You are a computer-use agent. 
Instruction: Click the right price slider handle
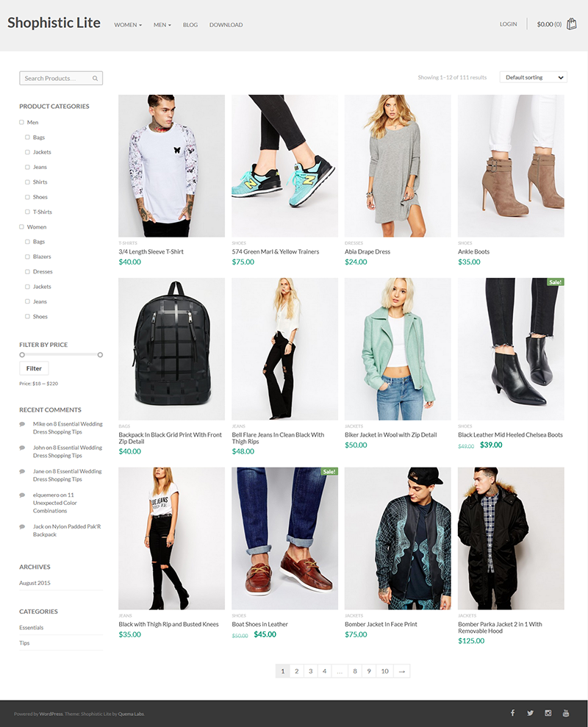pos(100,355)
